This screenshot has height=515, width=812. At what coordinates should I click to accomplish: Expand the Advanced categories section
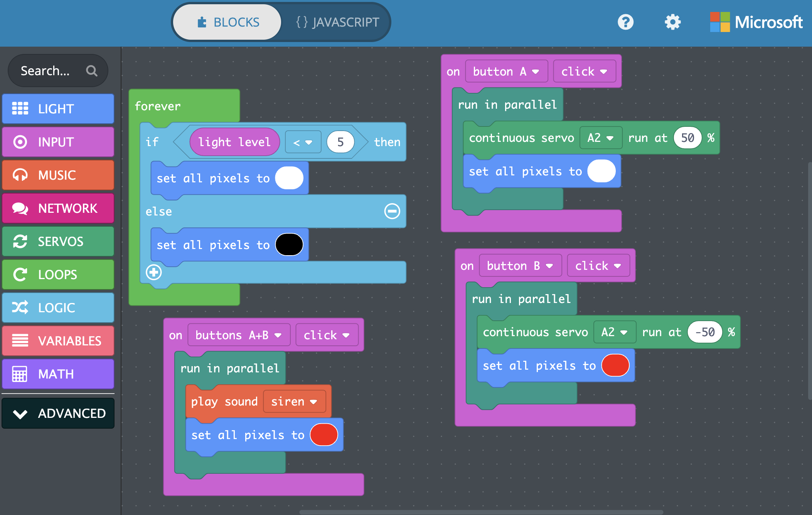[x=58, y=413]
